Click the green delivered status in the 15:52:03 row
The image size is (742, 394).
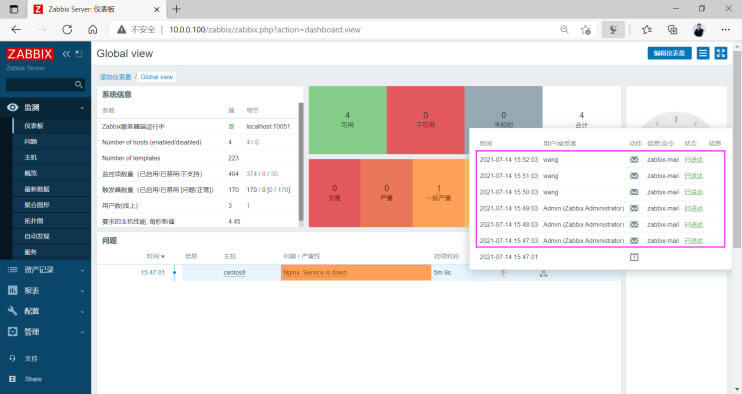[694, 160]
